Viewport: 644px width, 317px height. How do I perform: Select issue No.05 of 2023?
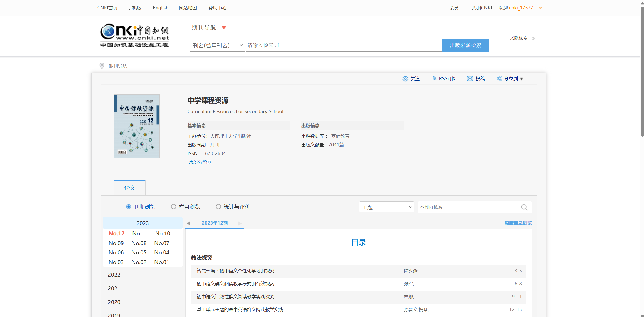pos(139,253)
